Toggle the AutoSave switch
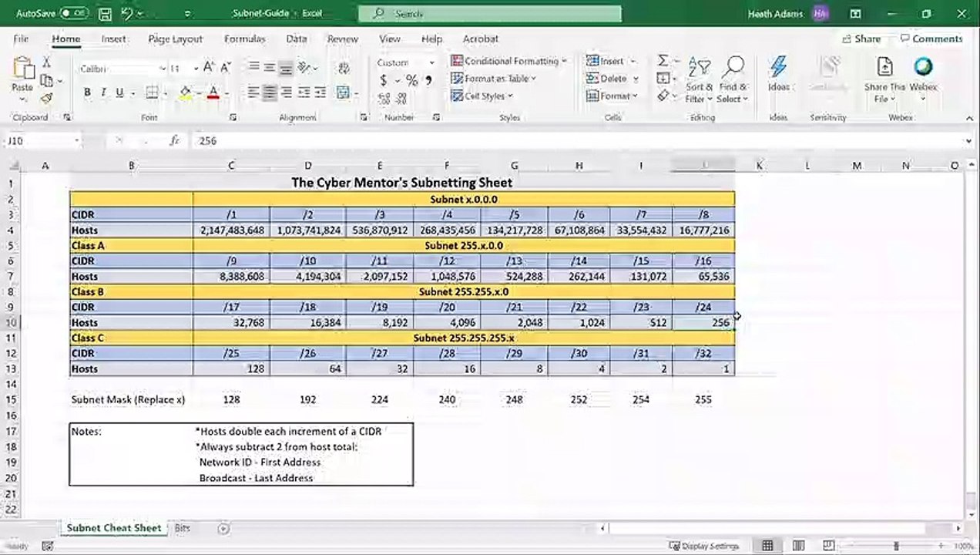 click(x=73, y=14)
